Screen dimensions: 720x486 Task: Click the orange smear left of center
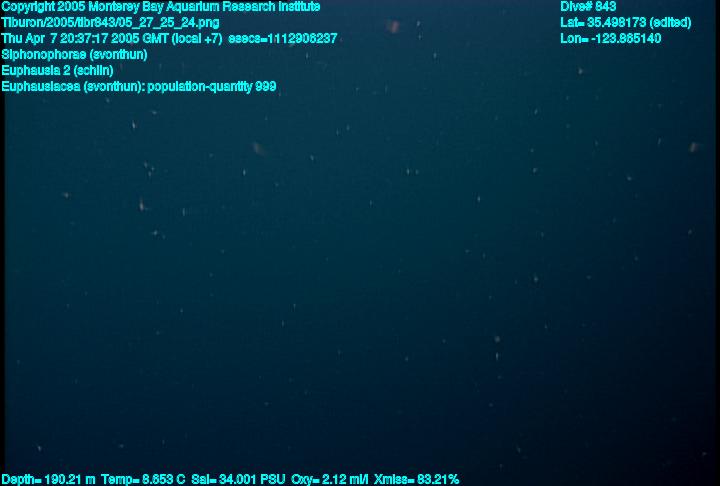click(259, 149)
